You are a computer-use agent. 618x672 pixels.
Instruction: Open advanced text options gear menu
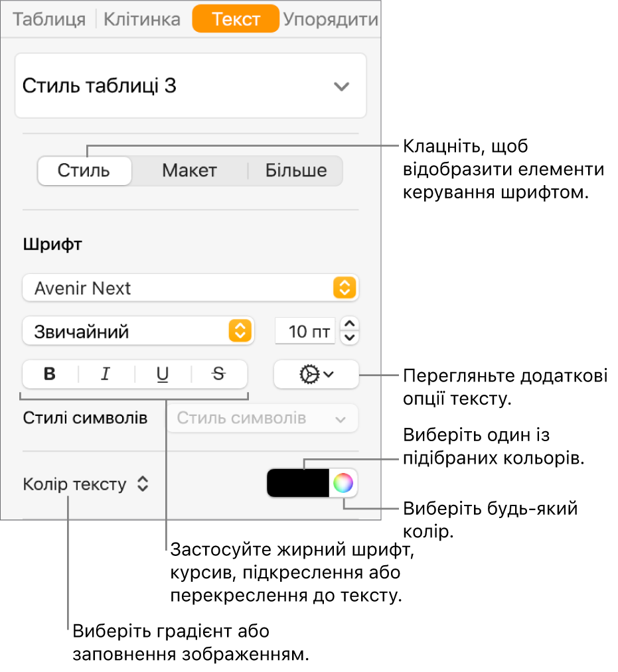(x=316, y=374)
